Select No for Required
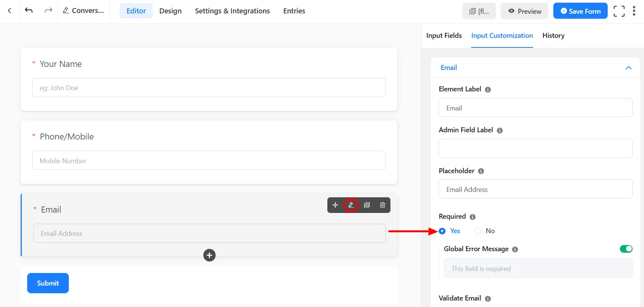Screen dimensions: 644x307 pos(478,231)
